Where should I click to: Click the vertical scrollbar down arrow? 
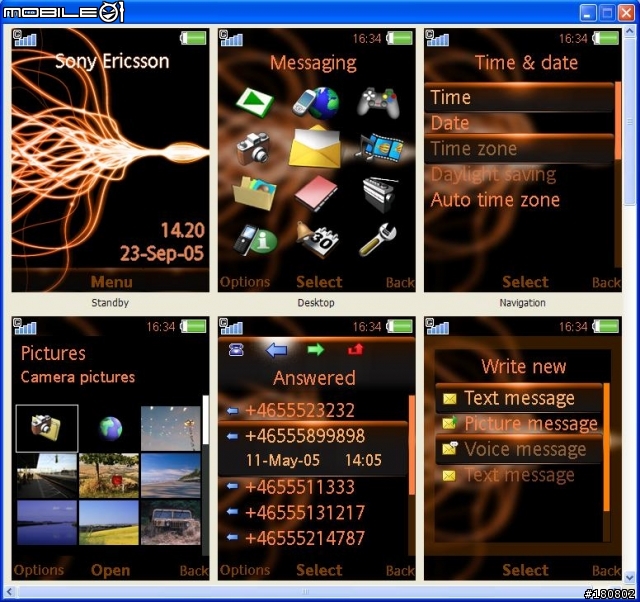click(x=629, y=578)
